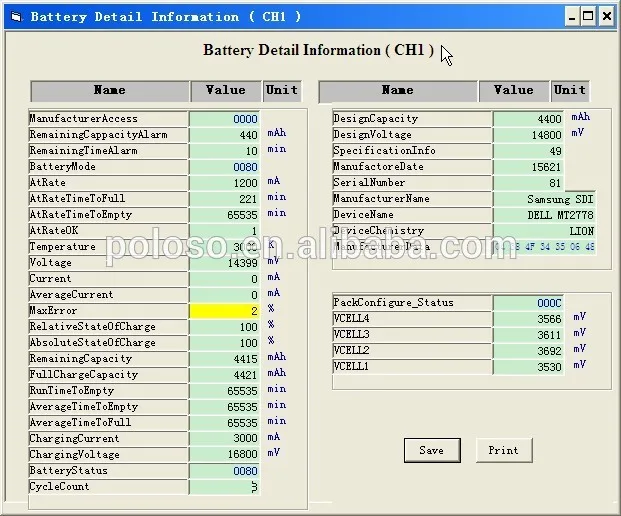Click the Name header above ManufacturerAccess
Viewport: 621px width, 516px height.
109,91
